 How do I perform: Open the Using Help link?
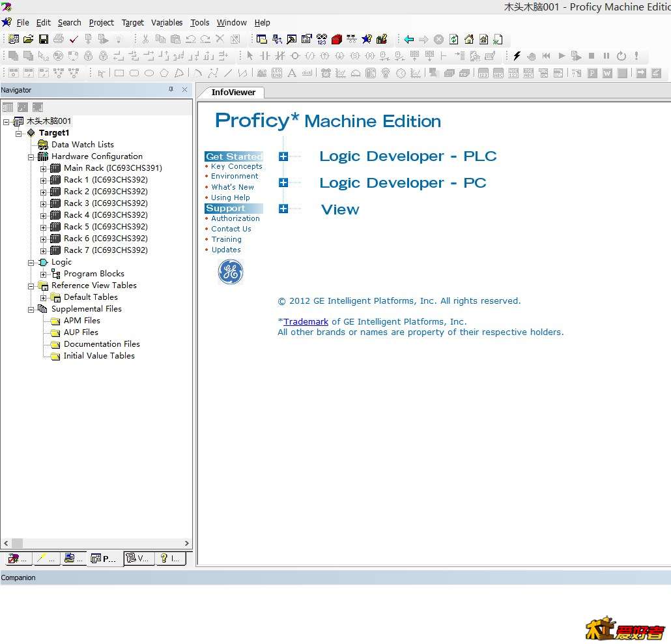pyautogui.click(x=230, y=198)
